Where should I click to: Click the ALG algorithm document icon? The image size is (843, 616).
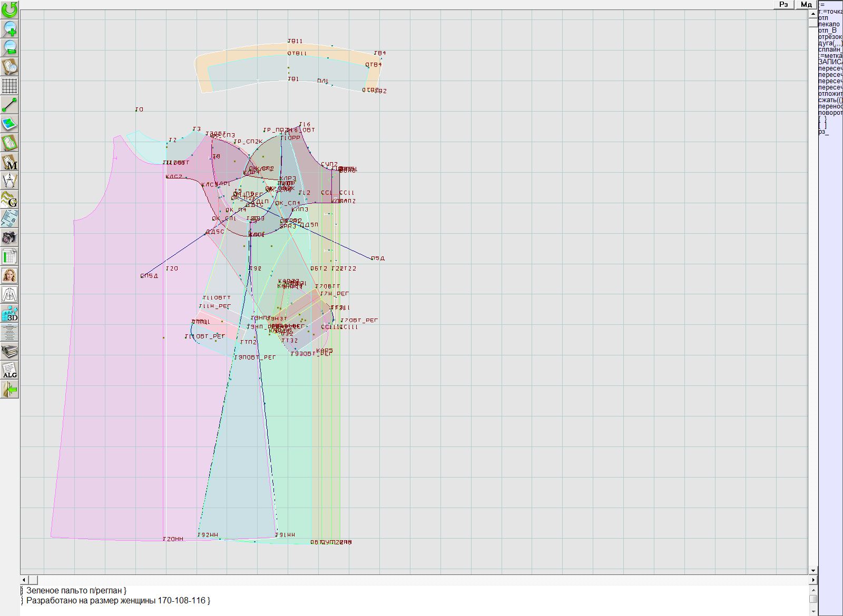9,370
